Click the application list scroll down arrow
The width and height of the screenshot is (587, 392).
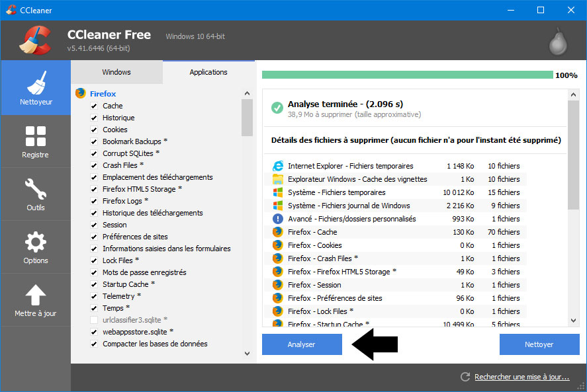pyautogui.click(x=247, y=353)
